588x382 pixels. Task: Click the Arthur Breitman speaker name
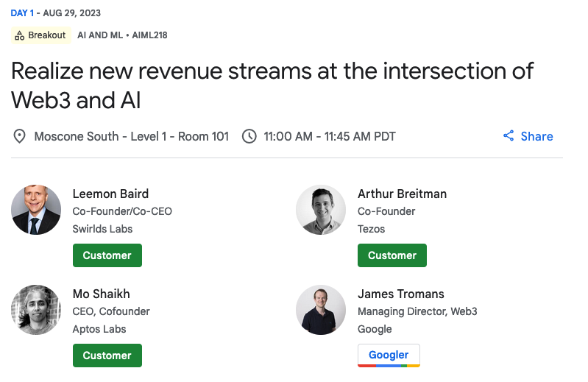(402, 194)
